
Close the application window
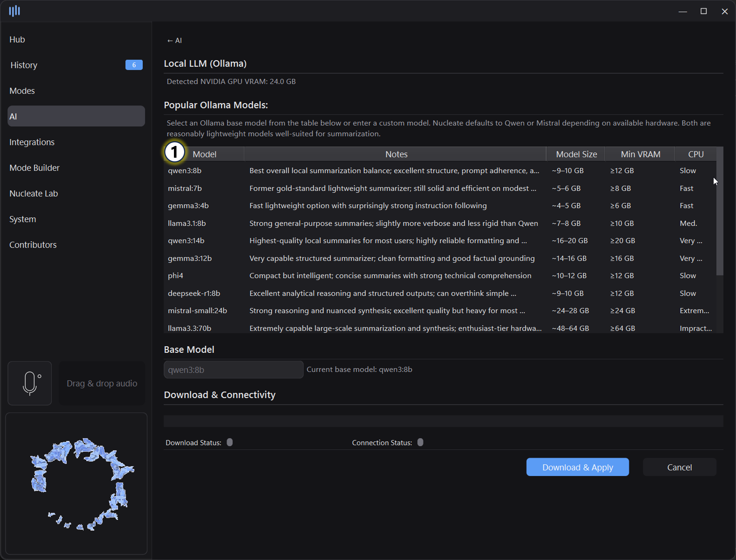point(725,11)
